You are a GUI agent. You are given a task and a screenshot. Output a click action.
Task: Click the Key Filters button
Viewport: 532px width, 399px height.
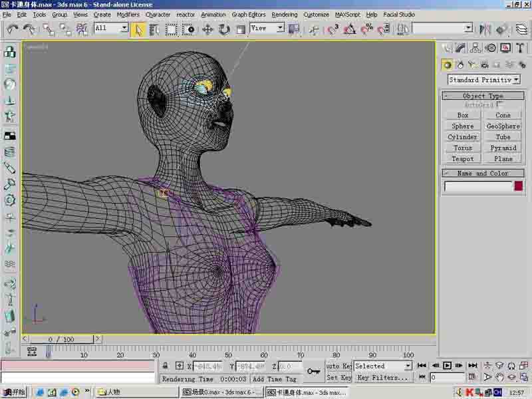click(x=382, y=378)
